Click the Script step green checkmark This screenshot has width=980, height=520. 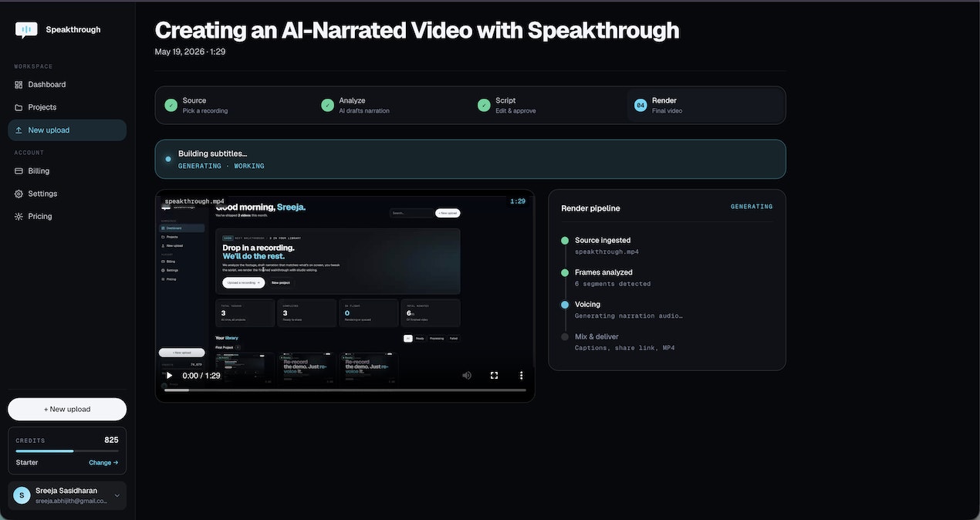pyautogui.click(x=484, y=105)
